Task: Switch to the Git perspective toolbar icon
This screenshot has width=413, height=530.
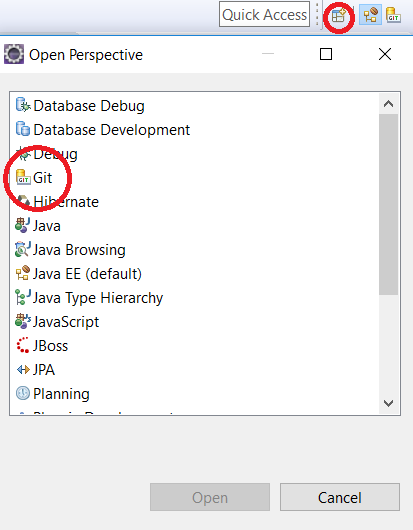Action: click(x=393, y=15)
